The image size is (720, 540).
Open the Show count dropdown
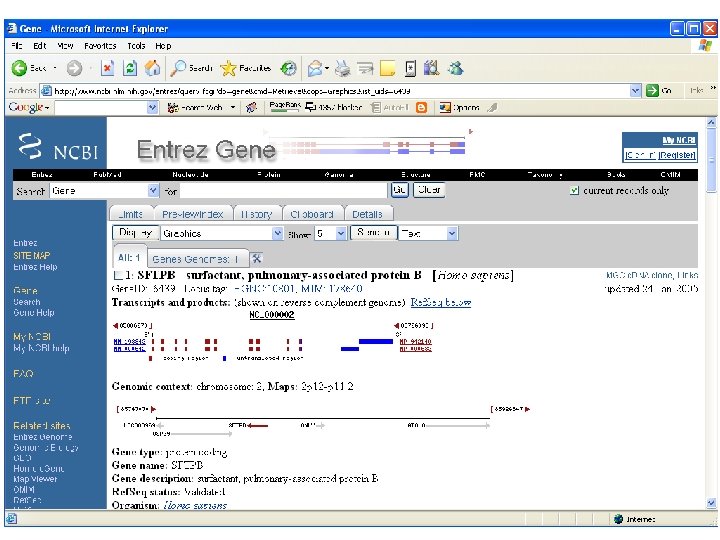[x=341, y=233]
